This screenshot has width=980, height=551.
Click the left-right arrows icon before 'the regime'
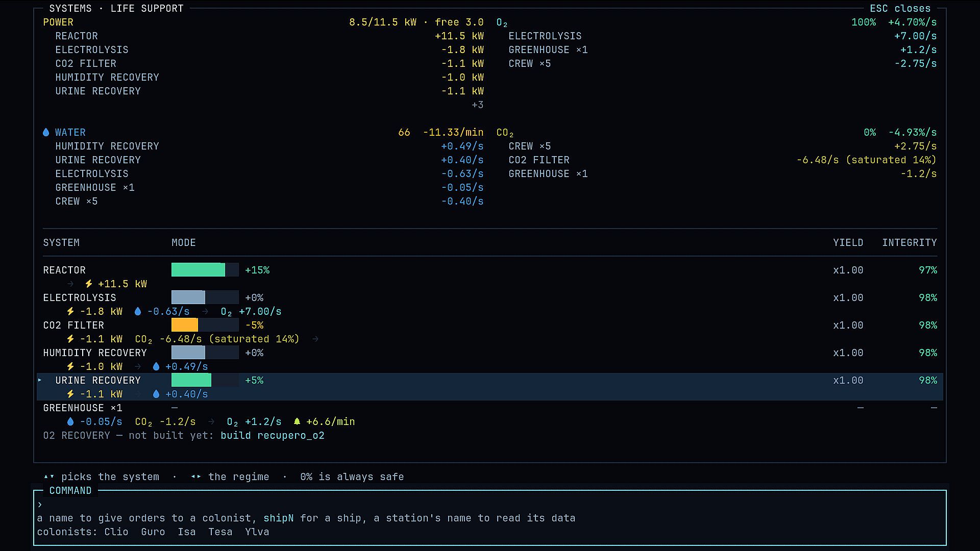pyautogui.click(x=196, y=477)
